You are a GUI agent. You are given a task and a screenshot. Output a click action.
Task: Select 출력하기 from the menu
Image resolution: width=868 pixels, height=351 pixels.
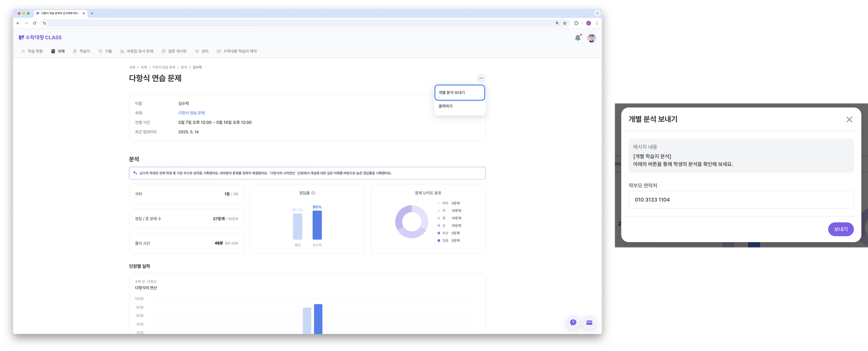point(460,106)
